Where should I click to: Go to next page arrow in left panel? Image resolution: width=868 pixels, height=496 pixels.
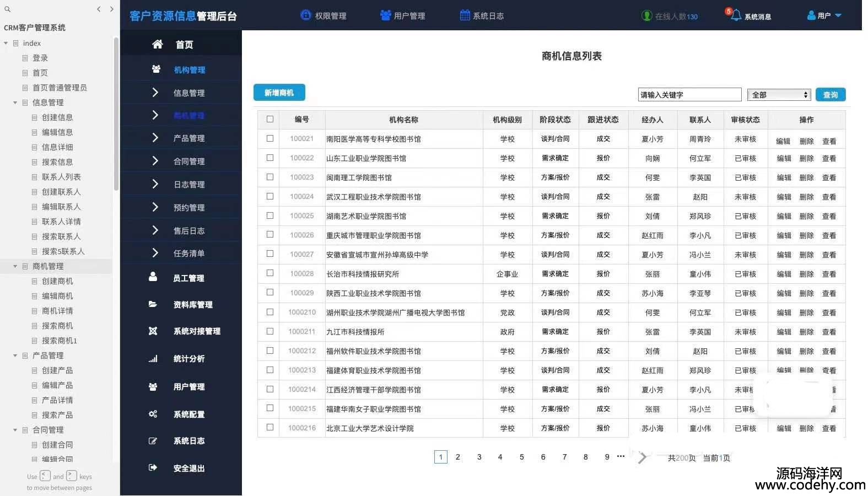[112, 9]
